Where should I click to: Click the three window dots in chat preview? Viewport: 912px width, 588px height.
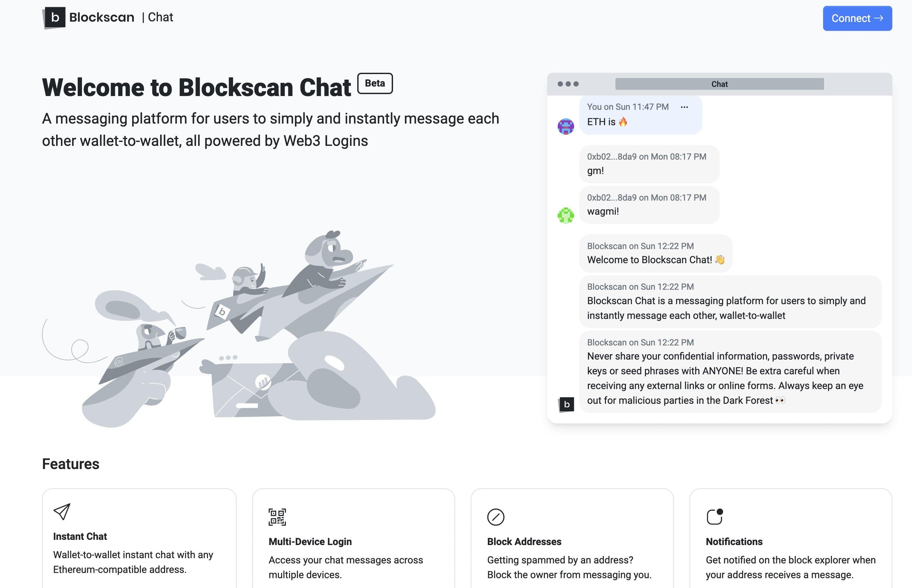(x=568, y=84)
